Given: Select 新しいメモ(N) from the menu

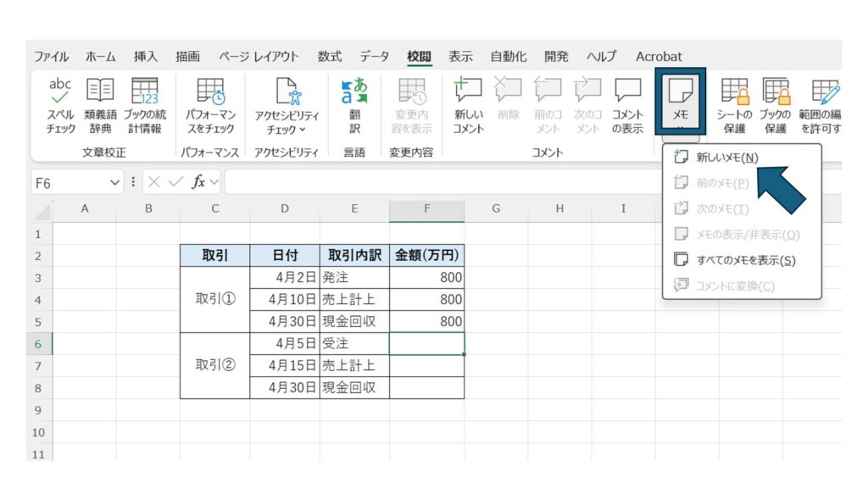Looking at the screenshot, I should click(726, 158).
